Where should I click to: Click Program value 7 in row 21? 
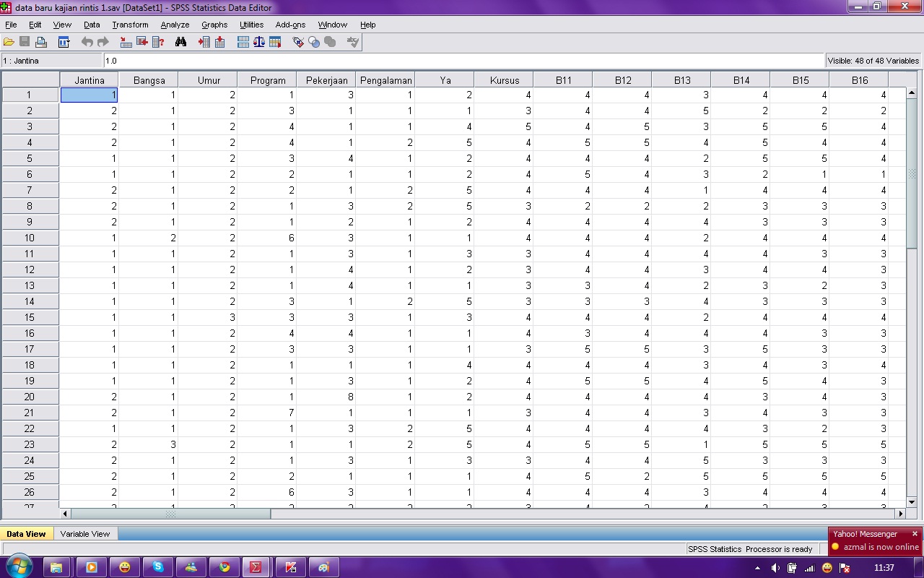click(x=266, y=413)
